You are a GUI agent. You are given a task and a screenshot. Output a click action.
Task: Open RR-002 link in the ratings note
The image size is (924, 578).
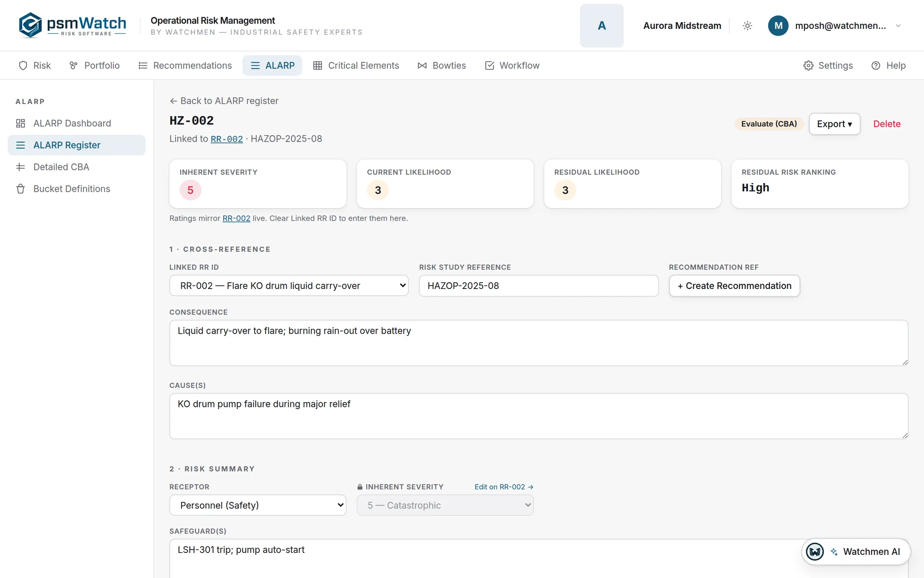tap(236, 218)
